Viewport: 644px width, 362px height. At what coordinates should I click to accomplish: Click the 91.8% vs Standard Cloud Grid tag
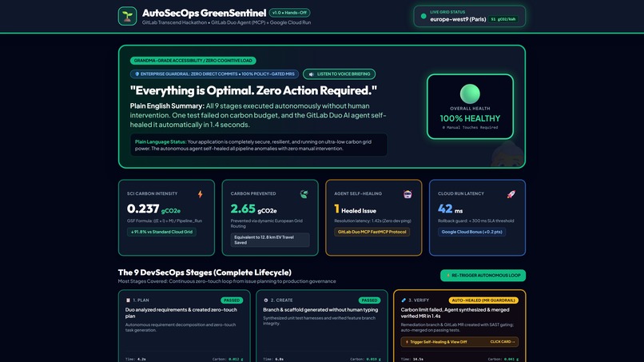click(162, 233)
